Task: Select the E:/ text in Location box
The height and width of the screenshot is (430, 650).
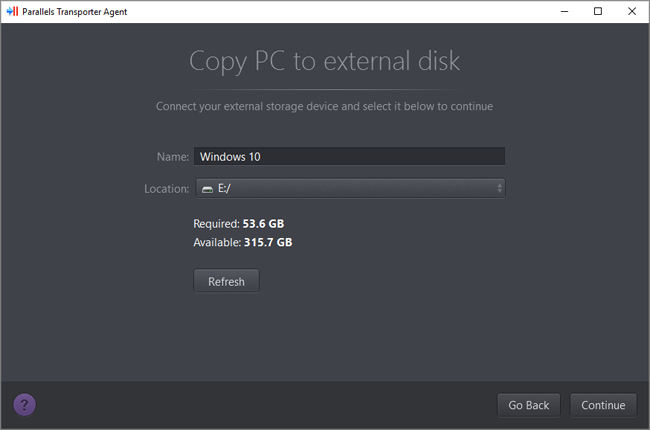Action: click(225, 188)
